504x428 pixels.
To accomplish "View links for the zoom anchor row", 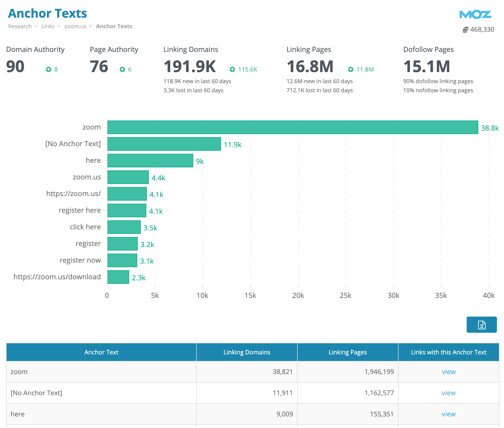I will [448, 372].
